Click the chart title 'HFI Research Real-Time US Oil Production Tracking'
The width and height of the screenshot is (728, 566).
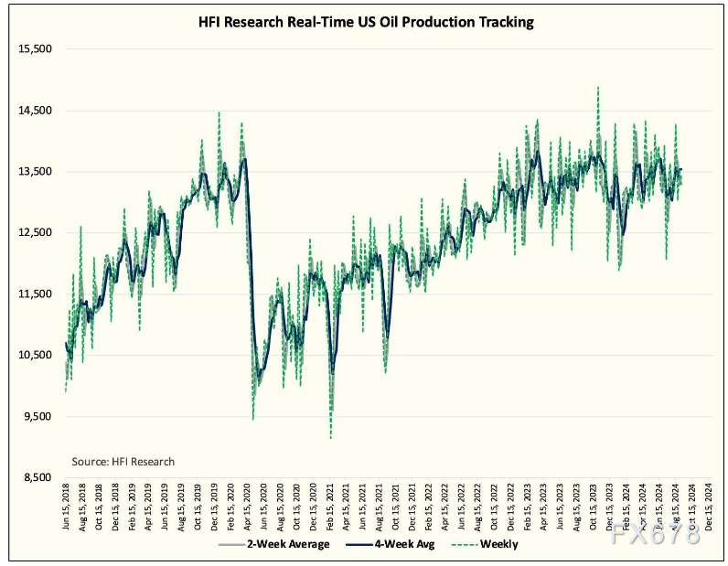366,22
